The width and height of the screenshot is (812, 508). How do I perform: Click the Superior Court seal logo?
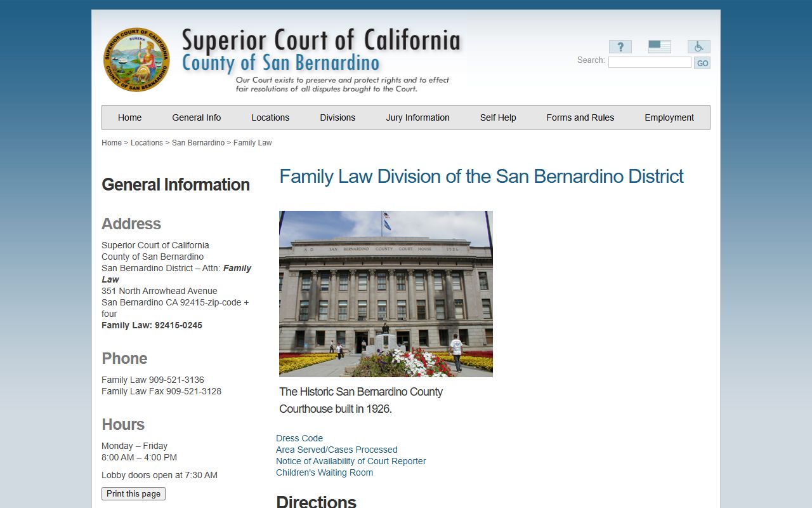point(136,60)
